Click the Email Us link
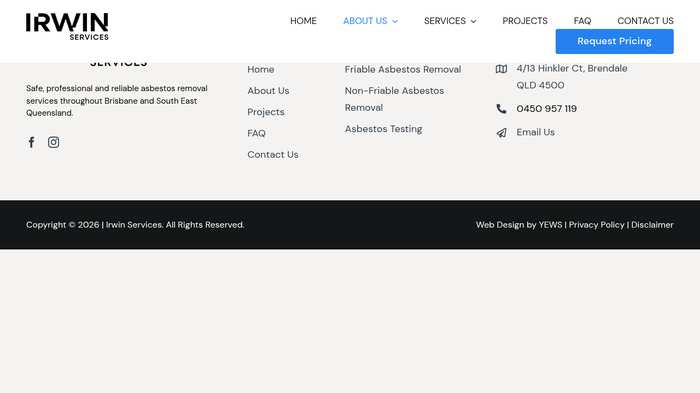This screenshot has height=393, width=700. click(535, 132)
